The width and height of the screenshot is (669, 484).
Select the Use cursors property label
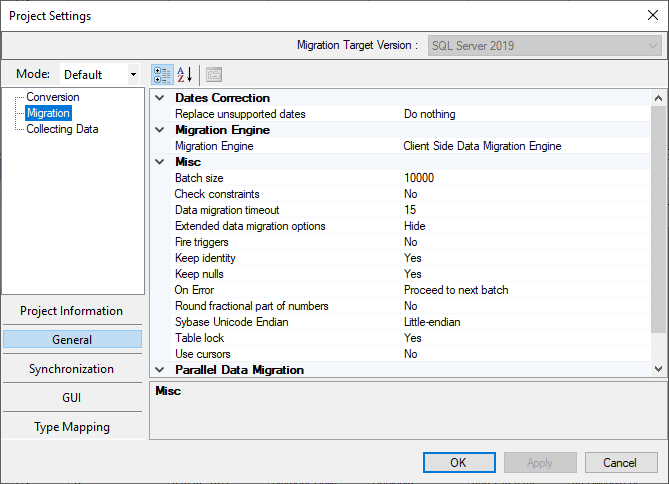point(203,354)
